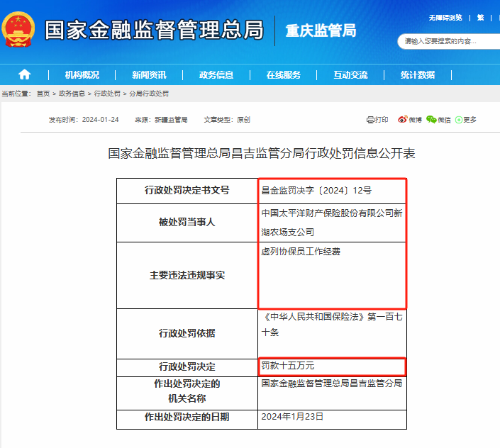Click 分局行政处罚 in the breadcrumb

(x=148, y=94)
